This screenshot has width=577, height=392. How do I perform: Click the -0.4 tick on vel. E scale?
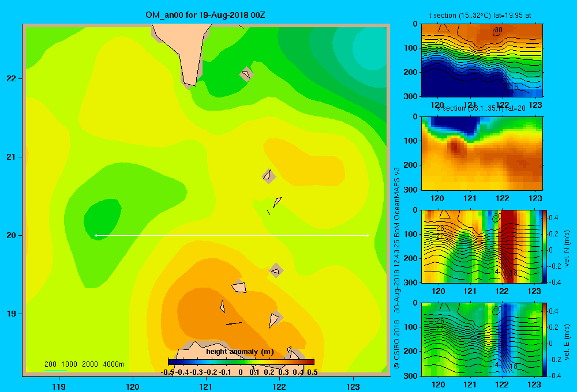554,376
